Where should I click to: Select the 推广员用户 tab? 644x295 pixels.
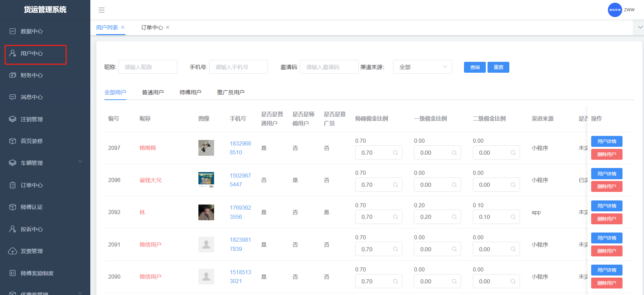[x=230, y=93]
